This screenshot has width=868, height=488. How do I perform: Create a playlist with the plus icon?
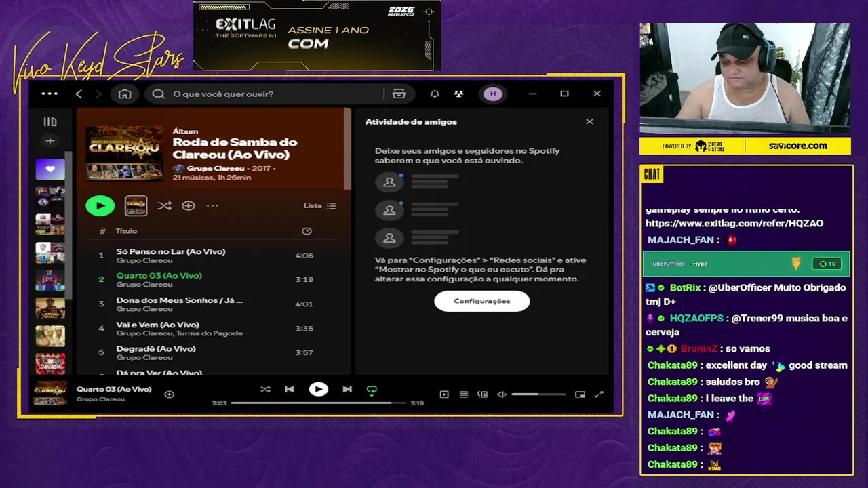pyautogui.click(x=50, y=141)
